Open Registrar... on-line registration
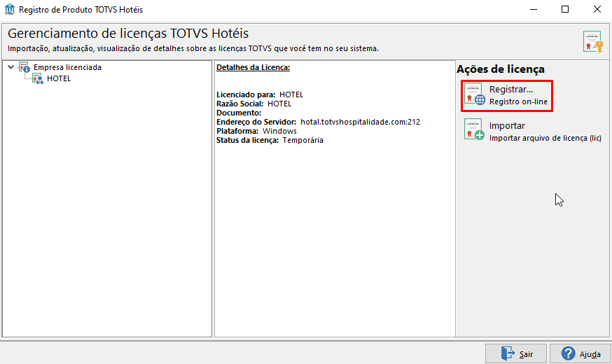Screen dimensions: 612x364 [507, 96]
